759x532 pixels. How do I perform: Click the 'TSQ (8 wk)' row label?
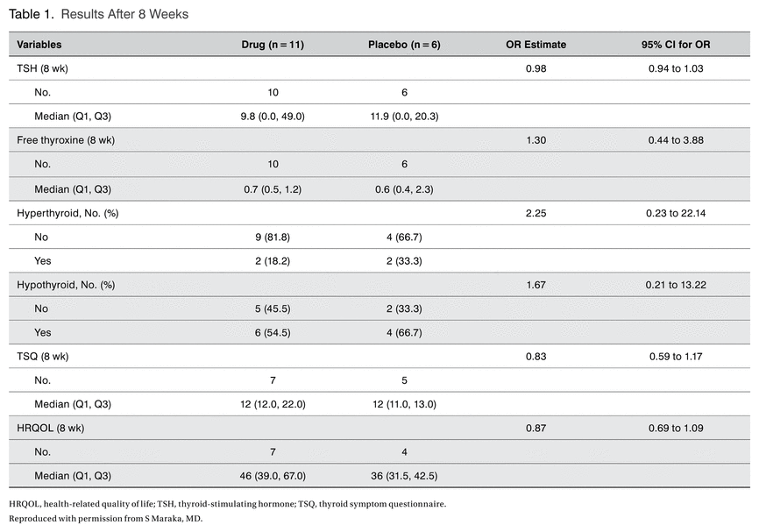pos(42,357)
